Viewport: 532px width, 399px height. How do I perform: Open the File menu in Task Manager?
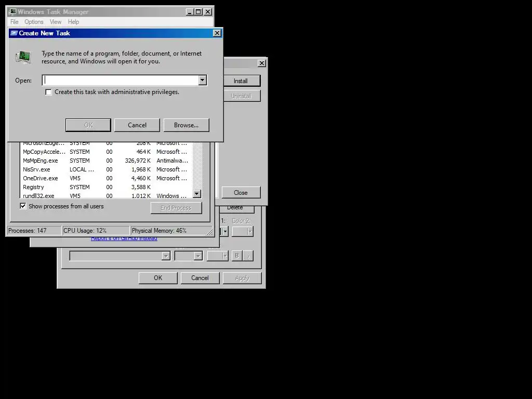[x=14, y=22]
